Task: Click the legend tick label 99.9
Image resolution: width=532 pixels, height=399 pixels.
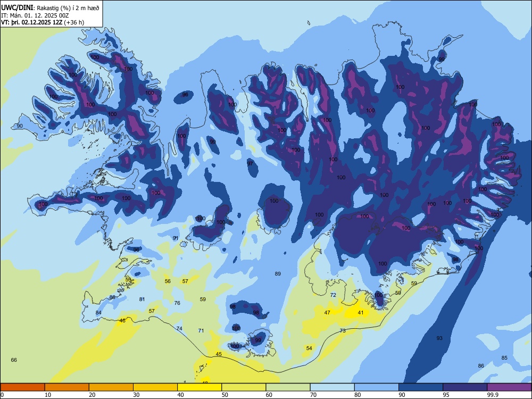Action: pyautogui.click(x=492, y=395)
